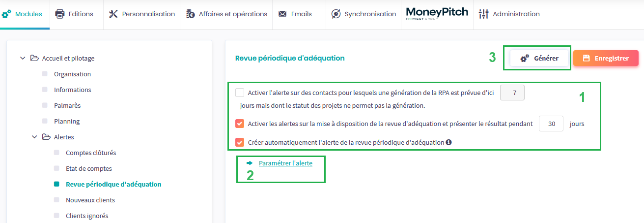Click the info icon beside automatic alert creation
This screenshot has height=223, width=644.
(448, 143)
